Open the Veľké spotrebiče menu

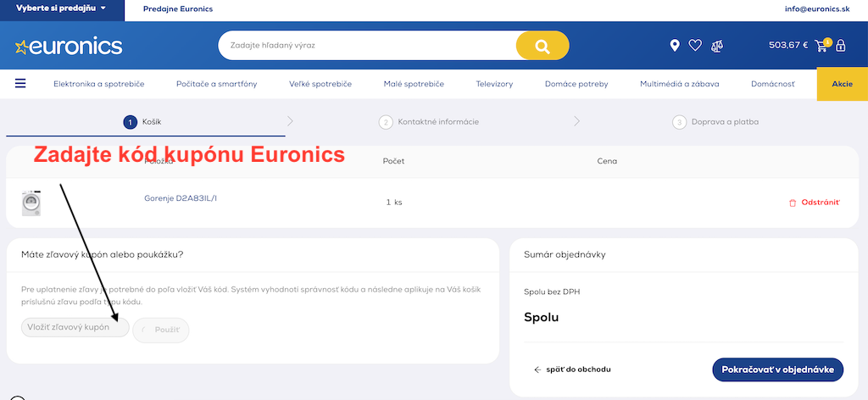click(320, 84)
